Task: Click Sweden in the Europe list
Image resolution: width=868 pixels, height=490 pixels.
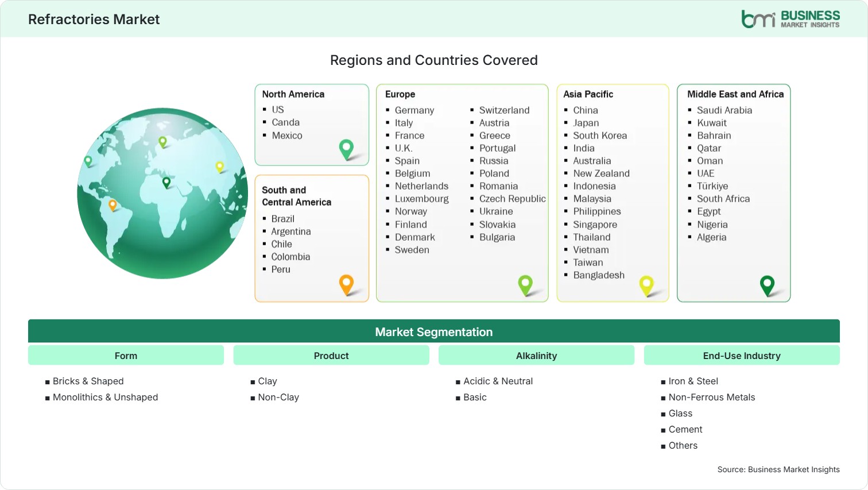Action: tap(412, 250)
